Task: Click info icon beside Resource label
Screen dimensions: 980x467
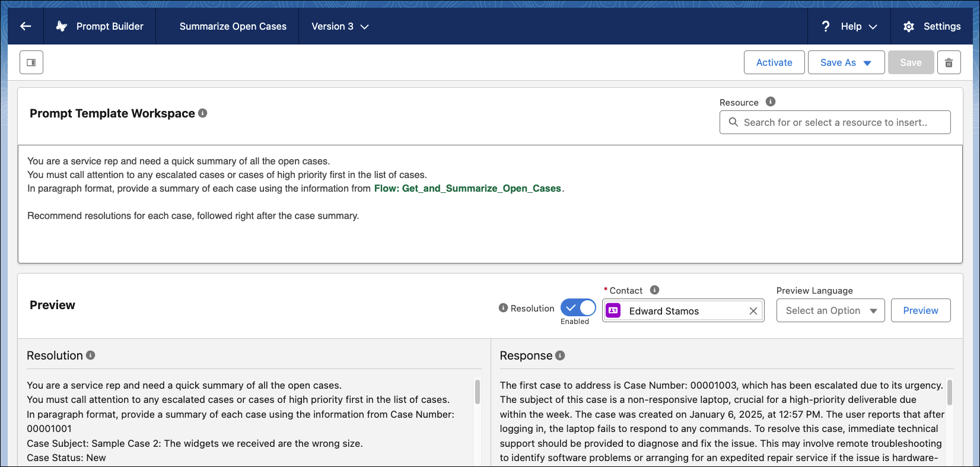Action: [x=771, y=101]
